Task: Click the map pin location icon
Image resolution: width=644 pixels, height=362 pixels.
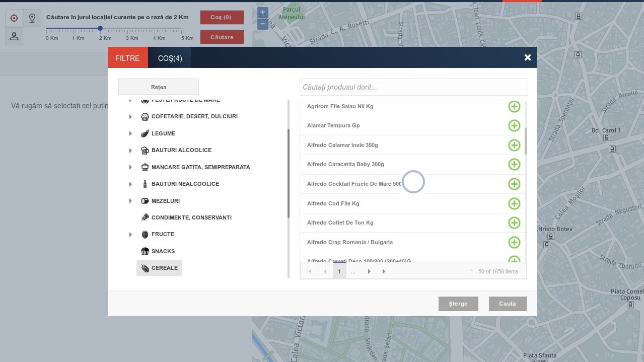Action: pos(32,18)
